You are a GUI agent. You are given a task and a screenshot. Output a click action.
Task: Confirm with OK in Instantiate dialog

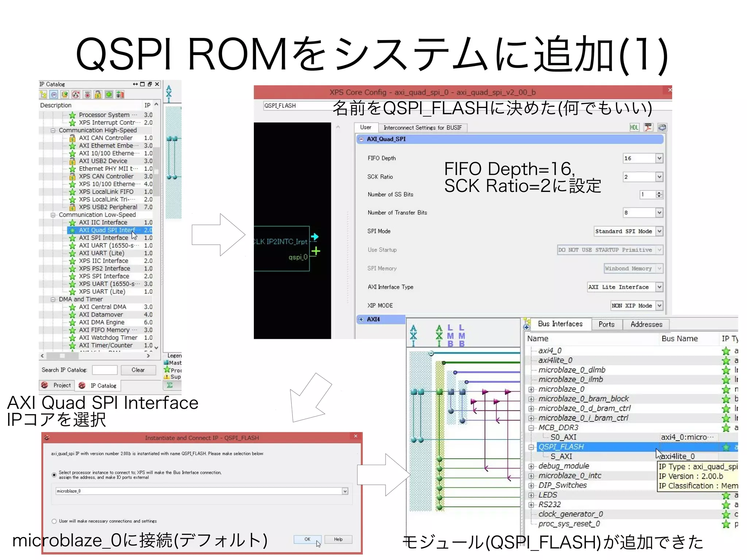(x=307, y=539)
